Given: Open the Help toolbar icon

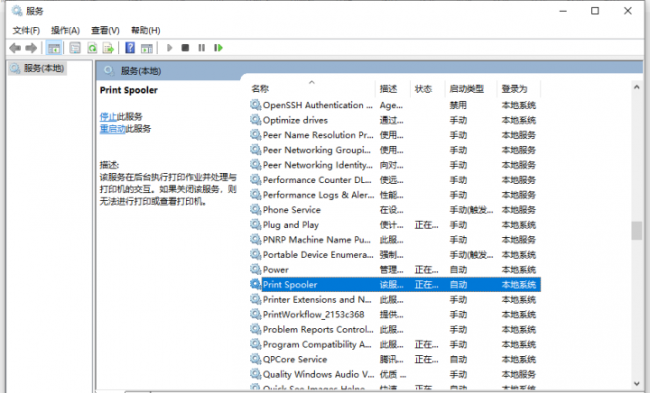Looking at the screenshot, I should [x=130, y=48].
